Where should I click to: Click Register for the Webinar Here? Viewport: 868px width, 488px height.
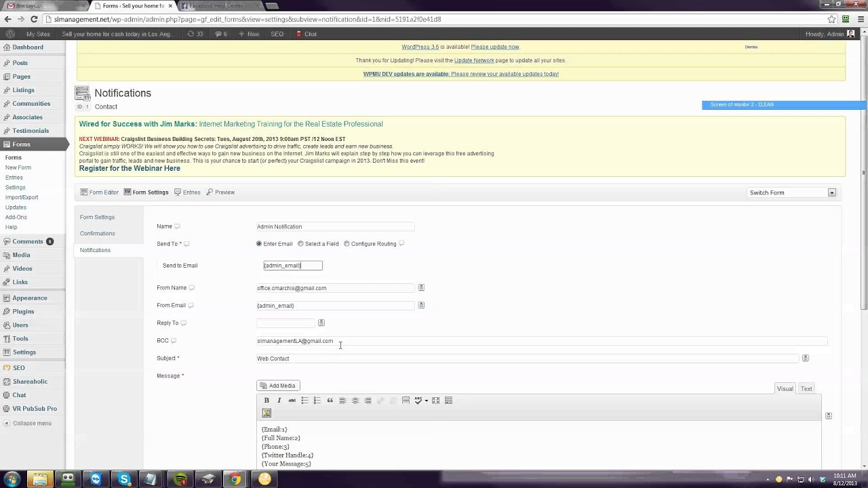point(130,168)
